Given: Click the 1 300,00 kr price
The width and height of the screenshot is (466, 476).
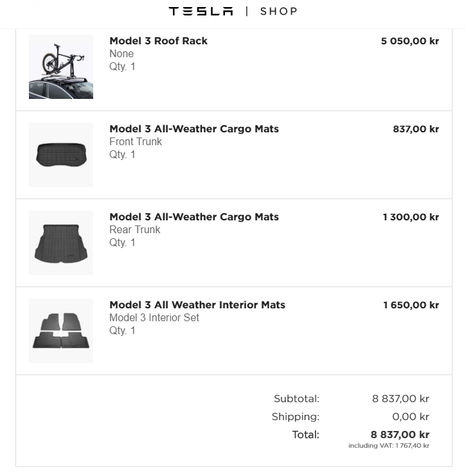Looking at the screenshot, I should pyautogui.click(x=411, y=216).
